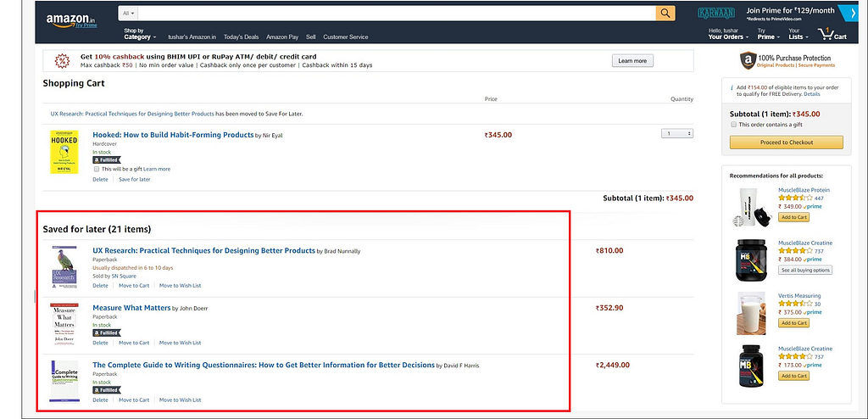Click SN Square seller link
This screenshot has height=419, width=868.
point(124,276)
